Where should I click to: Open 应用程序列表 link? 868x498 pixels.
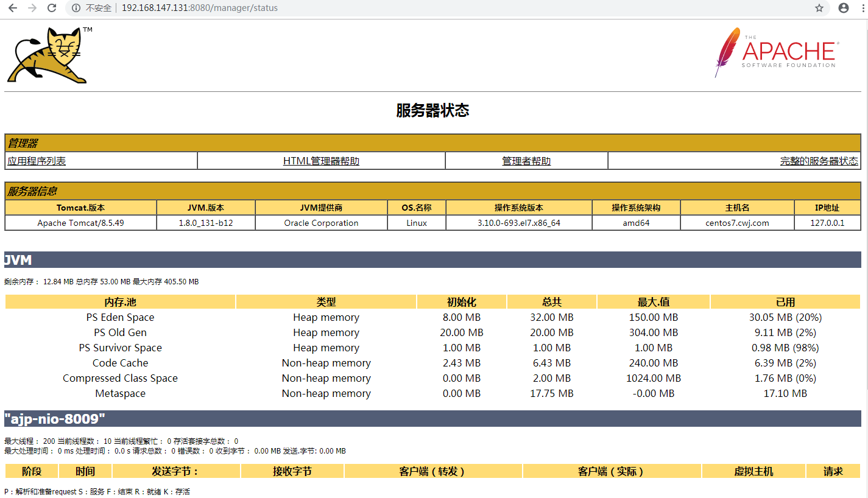coord(37,161)
